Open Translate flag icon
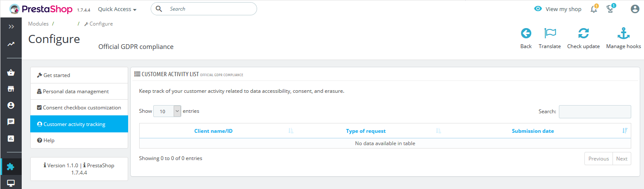The image size is (644, 189). point(550,34)
